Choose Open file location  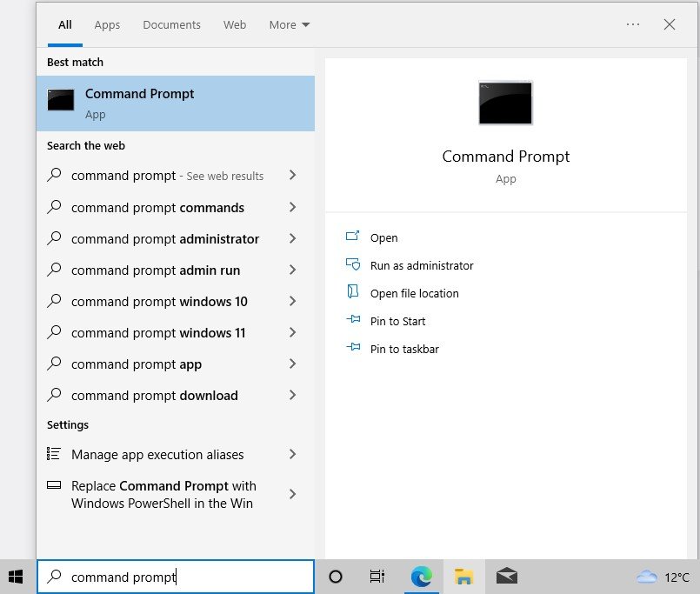(414, 293)
